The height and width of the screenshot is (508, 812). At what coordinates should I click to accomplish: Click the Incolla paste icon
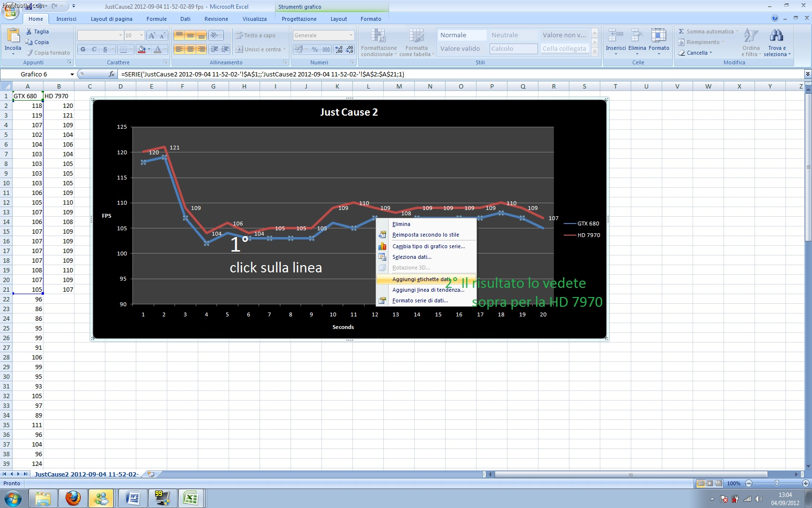tap(13, 36)
